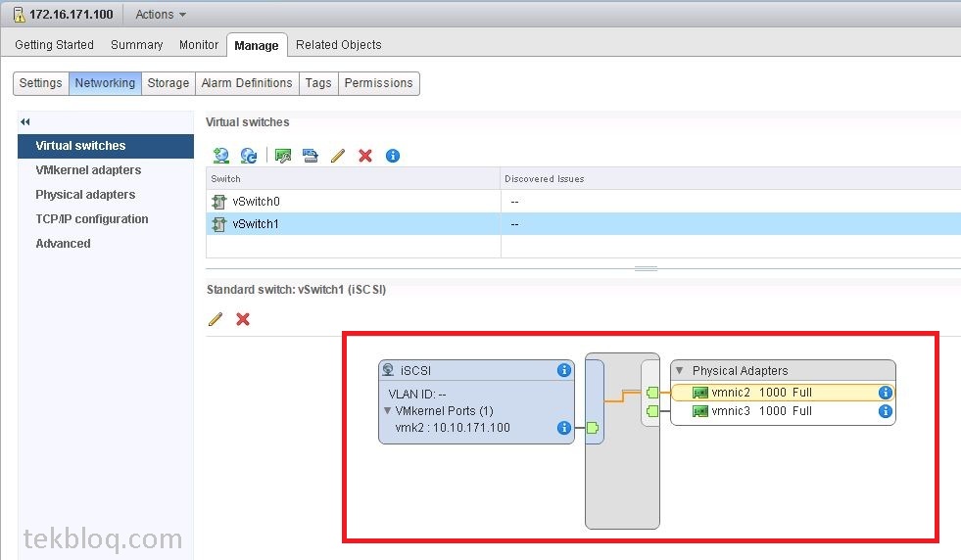Open the Summary tab
The image size is (961, 560).
click(x=137, y=45)
